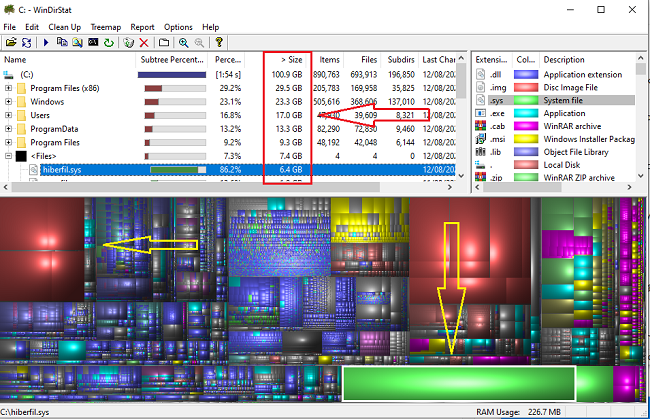Click the extension list scroll down arrow
Viewport: 650px width, 419px height.
tap(640, 176)
